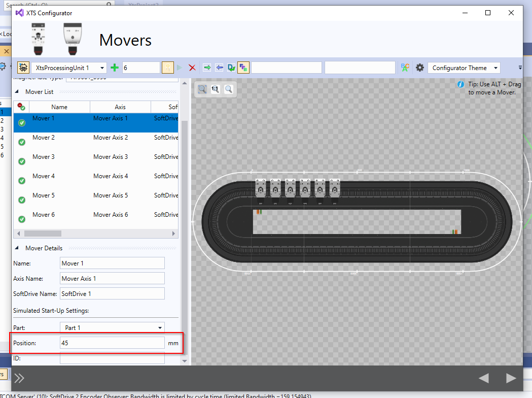Click the tall mover image in header
The height and width of the screenshot is (398, 532).
point(39,39)
